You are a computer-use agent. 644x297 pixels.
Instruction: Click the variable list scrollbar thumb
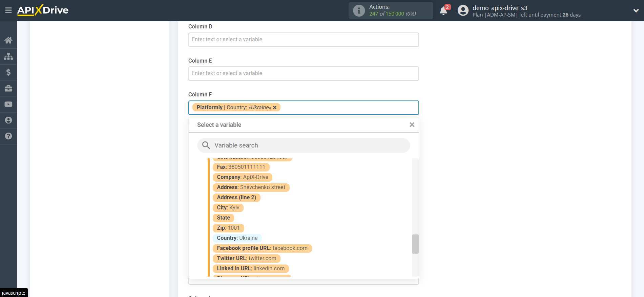point(415,244)
